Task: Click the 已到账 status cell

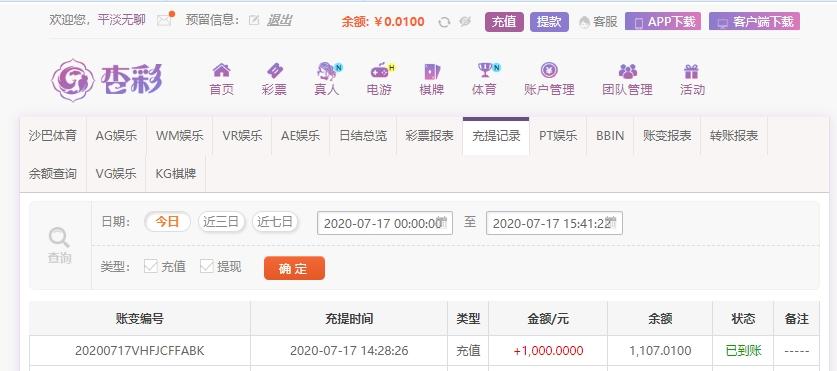Action: coord(743,351)
